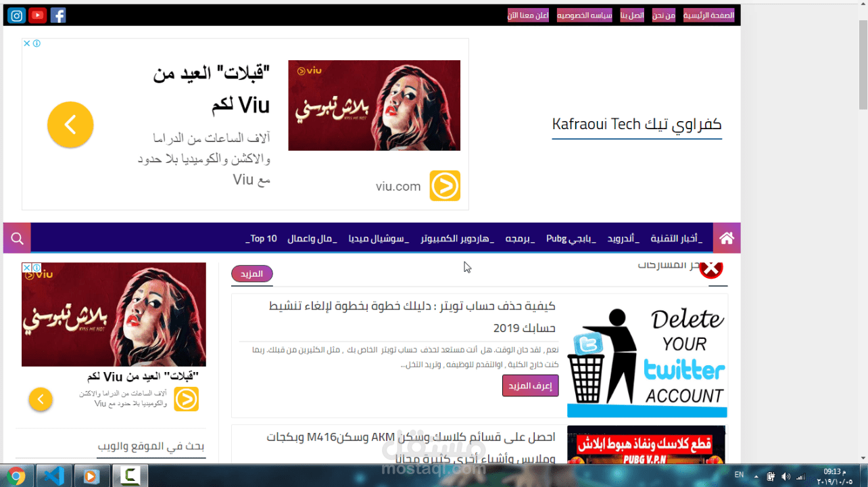The height and width of the screenshot is (487, 868).
Task: Open الصفحة الرئيسية top menu link
Action: click(x=708, y=15)
